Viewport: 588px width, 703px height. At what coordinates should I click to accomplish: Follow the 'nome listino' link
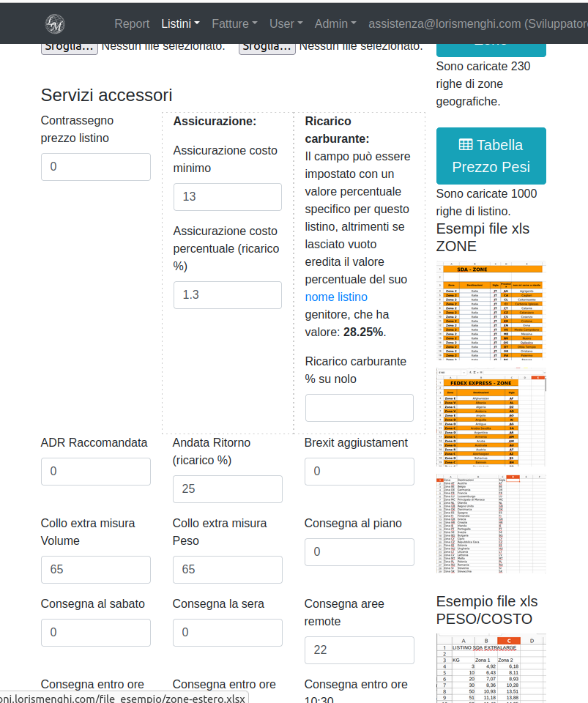336,297
